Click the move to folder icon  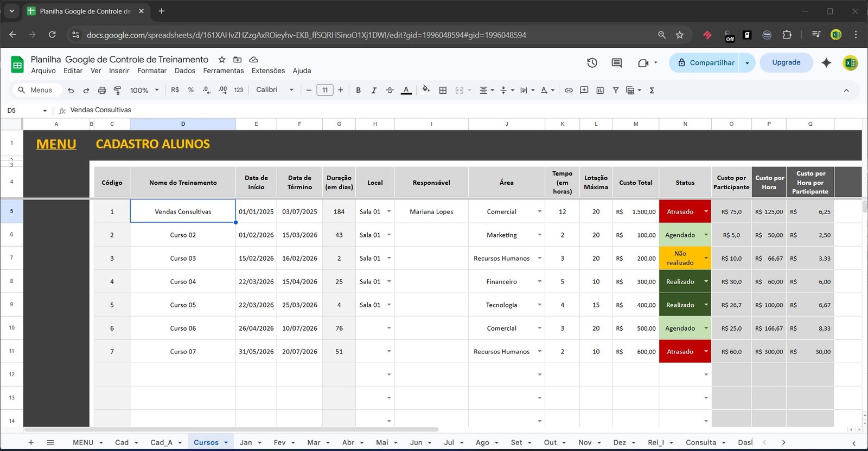pyautogui.click(x=238, y=60)
